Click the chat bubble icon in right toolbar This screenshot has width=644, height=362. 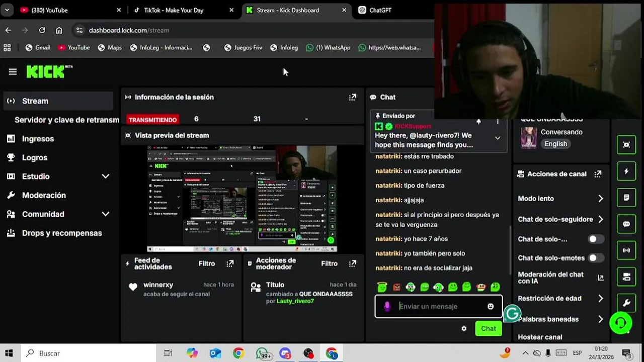click(626, 224)
